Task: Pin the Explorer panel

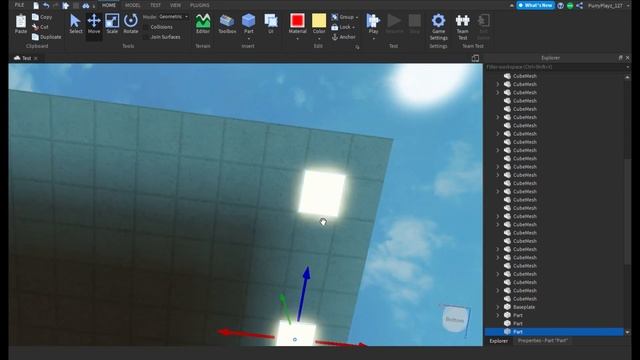Action: pos(620,58)
